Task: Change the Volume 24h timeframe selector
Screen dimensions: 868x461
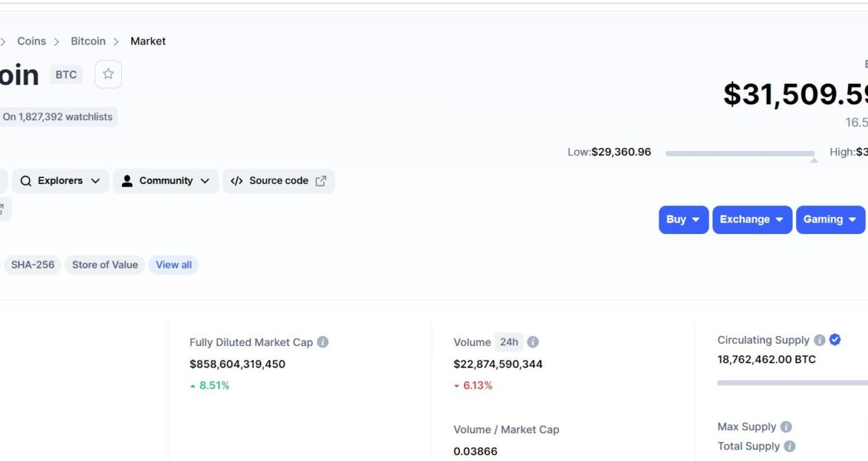Action: tap(509, 343)
